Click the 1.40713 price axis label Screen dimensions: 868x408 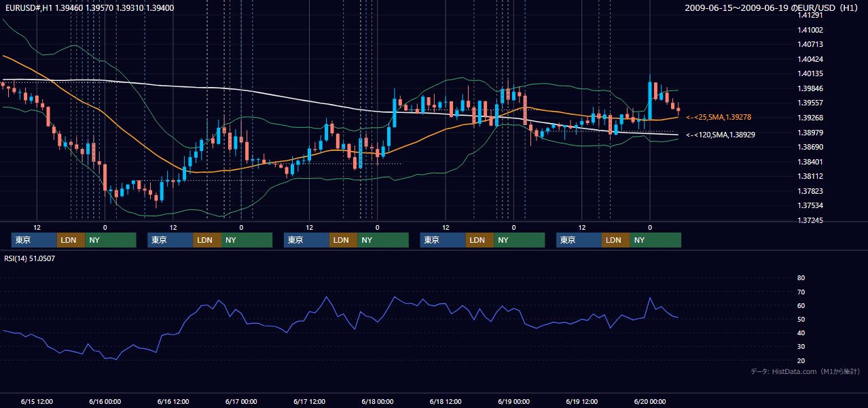tap(811, 44)
